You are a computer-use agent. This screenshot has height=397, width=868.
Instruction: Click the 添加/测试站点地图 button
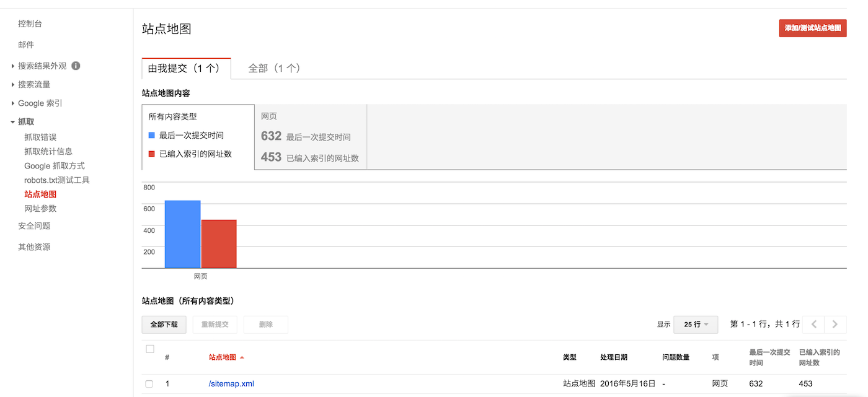(x=812, y=28)
